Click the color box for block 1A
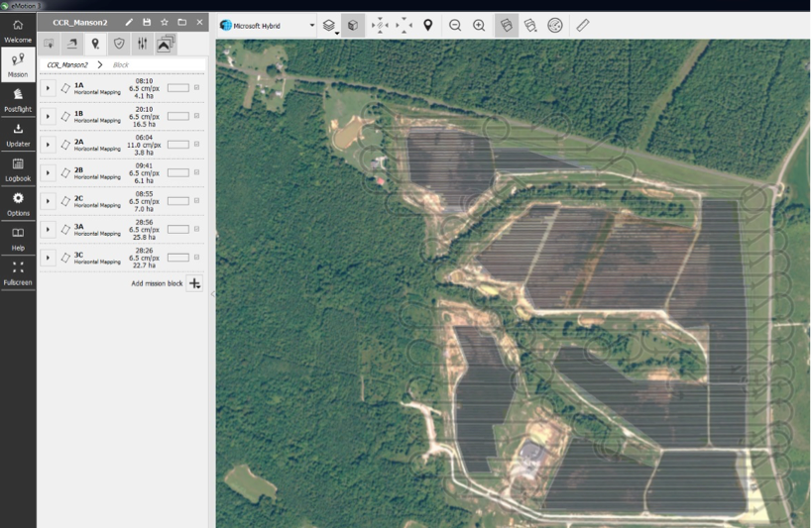 [x=178, y=88]
